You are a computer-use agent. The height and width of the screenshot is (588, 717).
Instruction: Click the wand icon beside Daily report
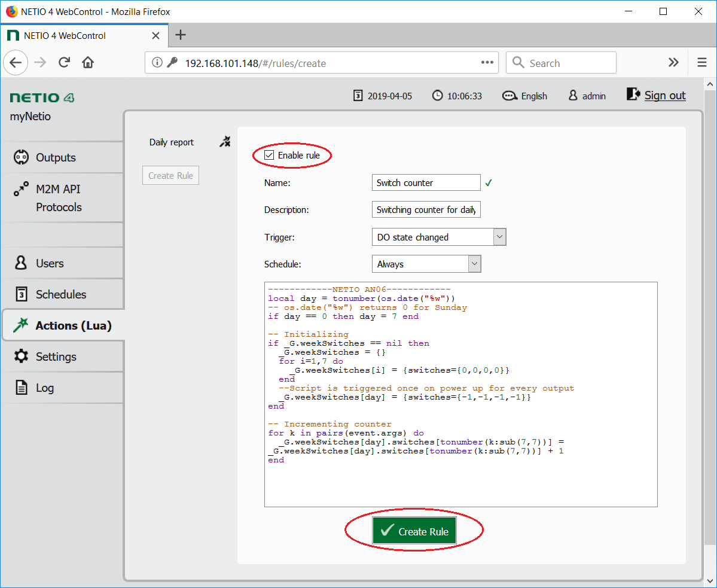tap(225, 142)
